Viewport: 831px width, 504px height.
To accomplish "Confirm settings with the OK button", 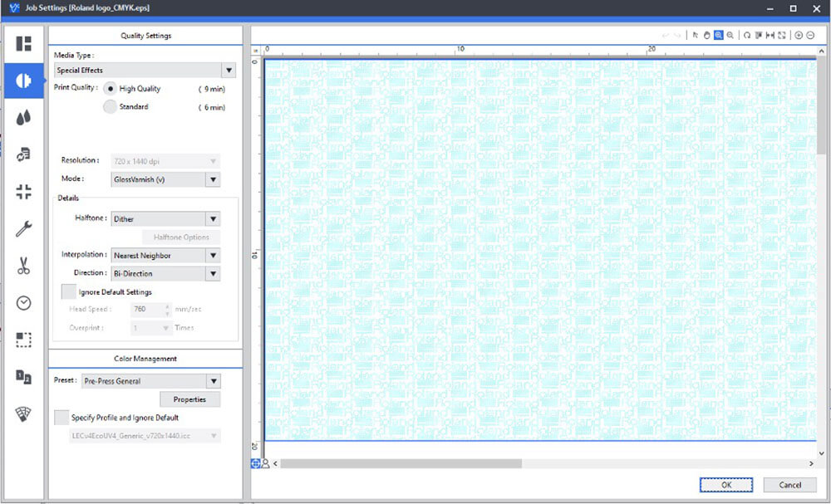I will pyautogui.click(x=726, y=485).
